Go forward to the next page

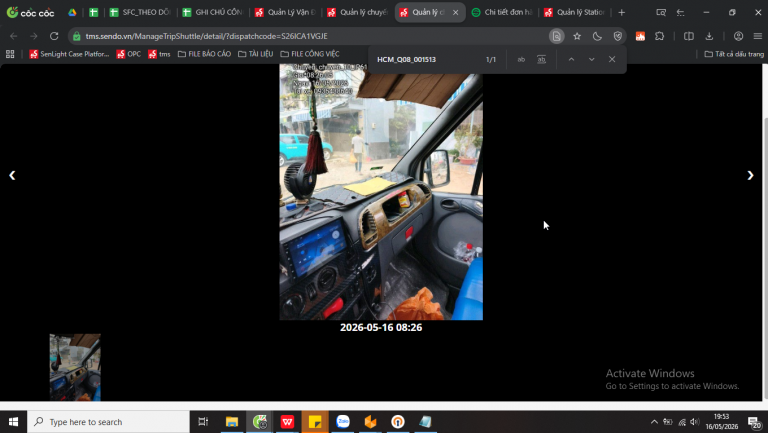click(x=33, y=36)
